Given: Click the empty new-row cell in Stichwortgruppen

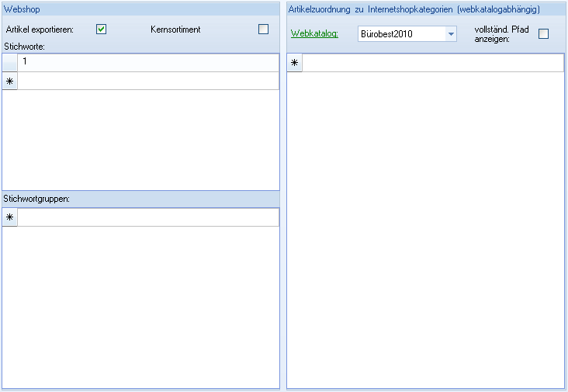Looking at the screenshot, I should [x=147, y=217].
